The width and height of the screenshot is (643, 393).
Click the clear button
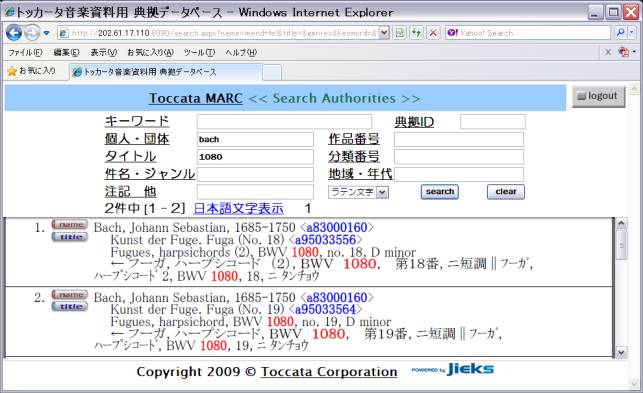pos(506,192)
